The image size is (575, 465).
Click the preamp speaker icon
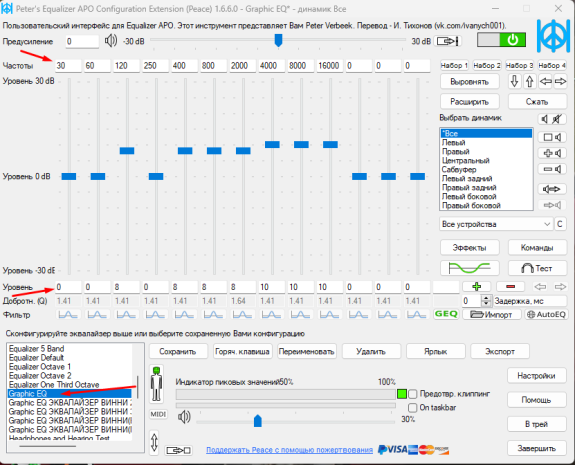click(111, 41)
